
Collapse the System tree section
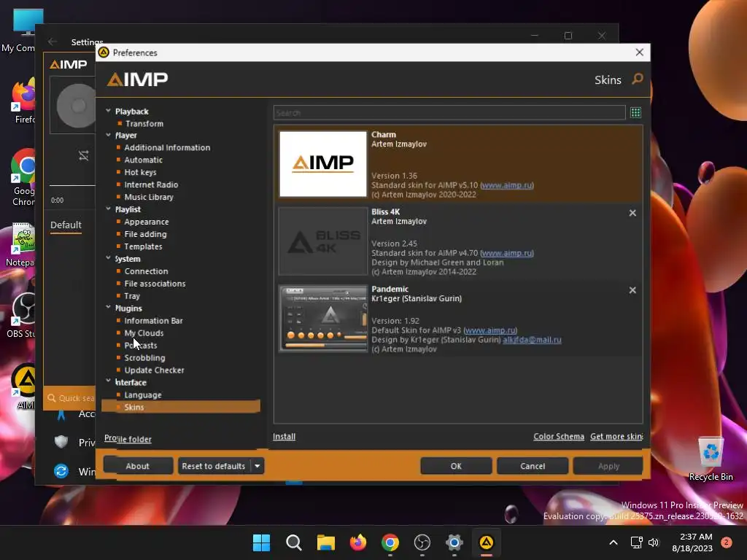click(108, 257)
